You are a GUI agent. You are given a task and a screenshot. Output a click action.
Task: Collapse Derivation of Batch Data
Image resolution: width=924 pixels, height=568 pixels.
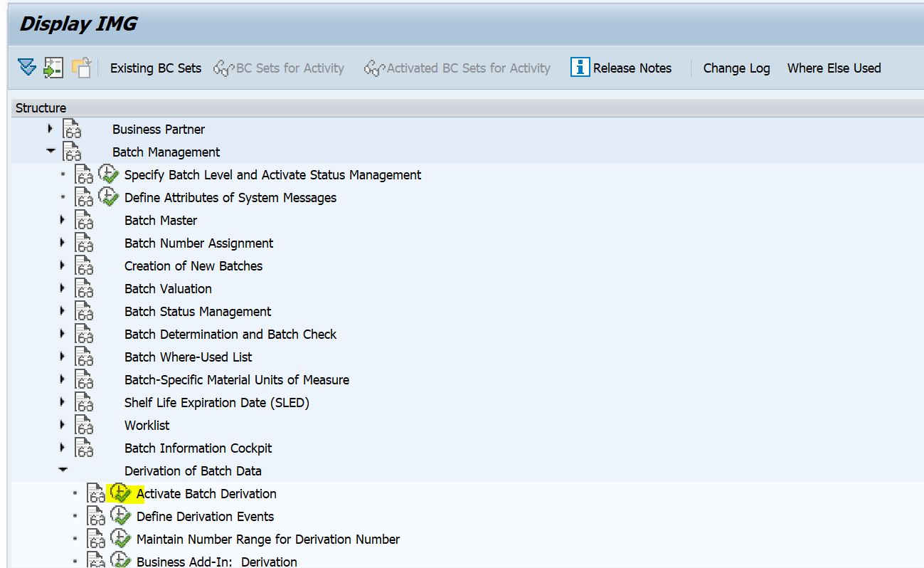coord(63,470)
